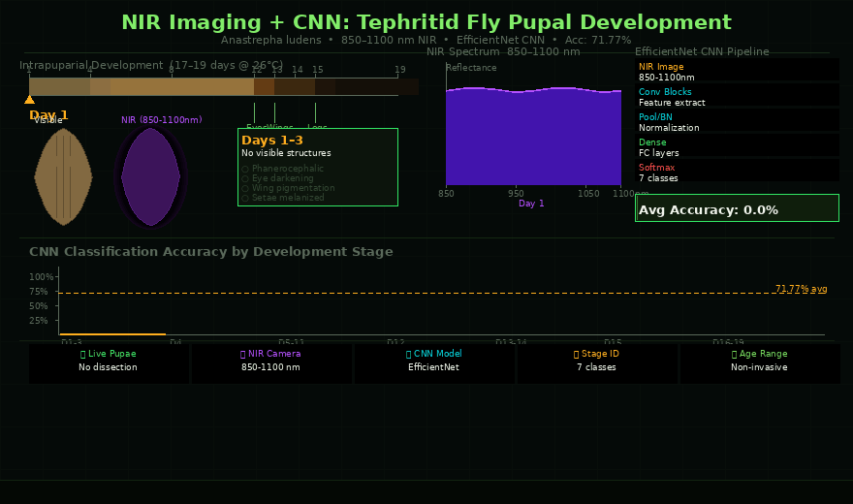This screenshot has height=504, width=853.
Task: Click the purple NIR pupa image
Action: tap(150, 176)
